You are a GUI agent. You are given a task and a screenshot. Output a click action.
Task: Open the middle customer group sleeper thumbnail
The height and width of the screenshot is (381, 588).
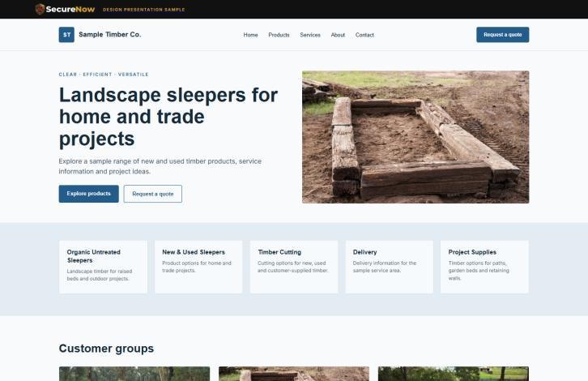(294, 374)
